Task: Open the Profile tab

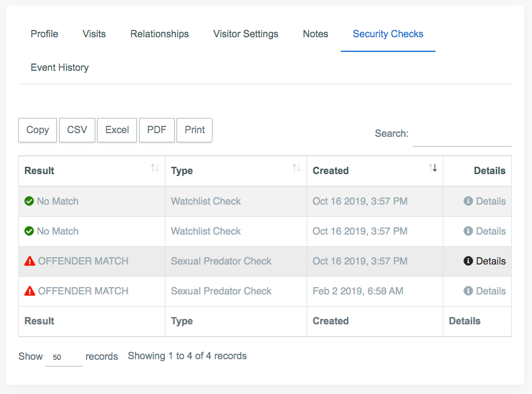Action: [x=45, y=34]
